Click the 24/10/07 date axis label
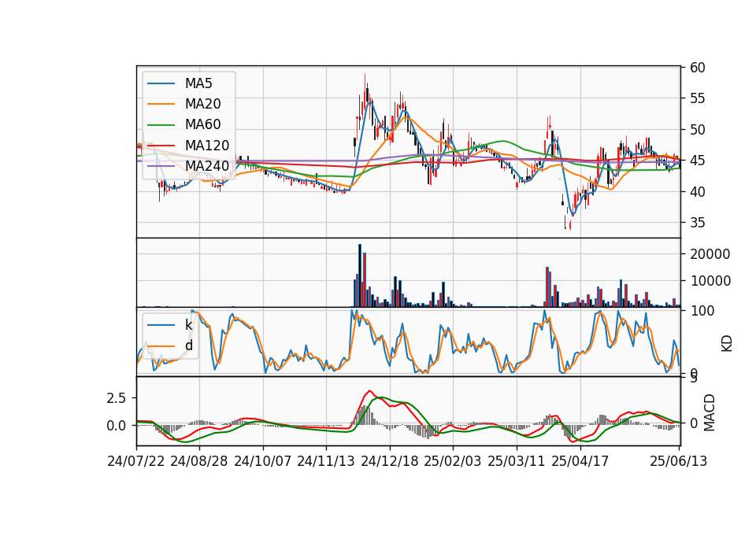Viewport: 756px width, 543px height. pyautogui.click(x=263, y=461)
